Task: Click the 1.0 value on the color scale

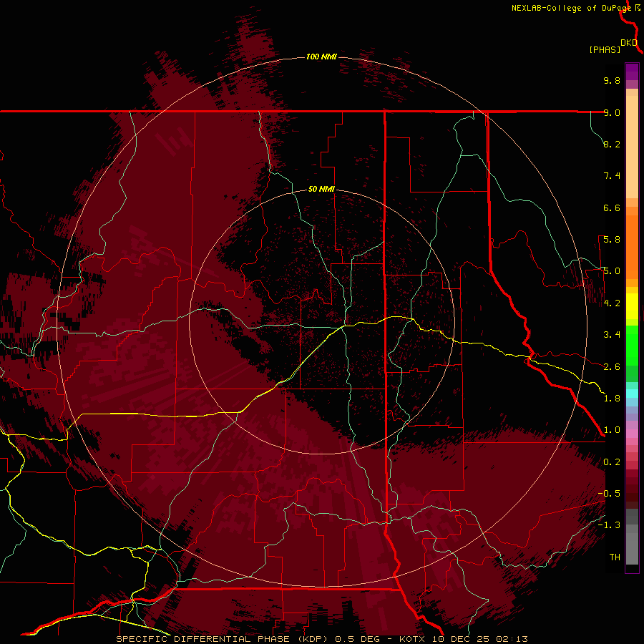Action: coord(612,430)
